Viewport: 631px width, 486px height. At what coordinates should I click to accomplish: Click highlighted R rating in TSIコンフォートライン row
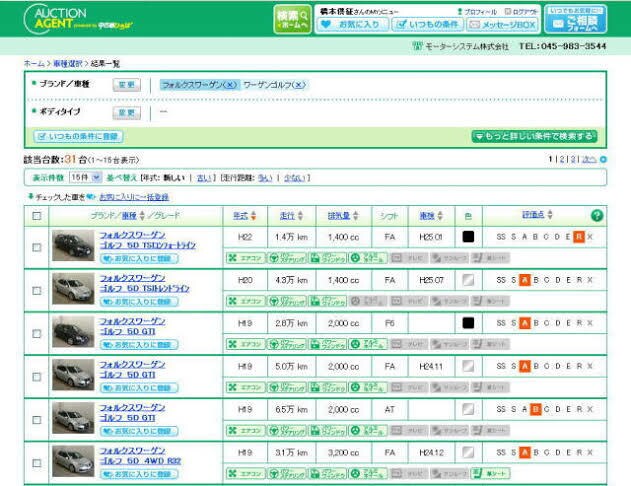pyautogui.click(x=579, y=237)
